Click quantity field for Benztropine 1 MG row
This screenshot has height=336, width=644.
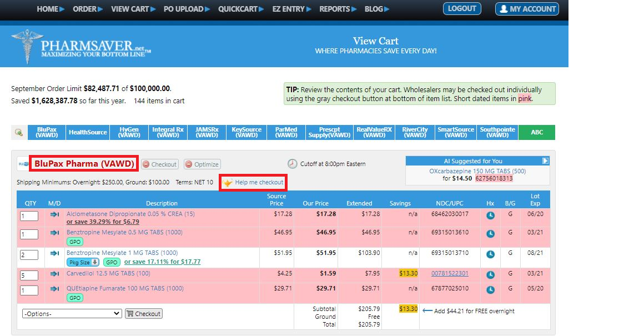[x=29, y=255]
